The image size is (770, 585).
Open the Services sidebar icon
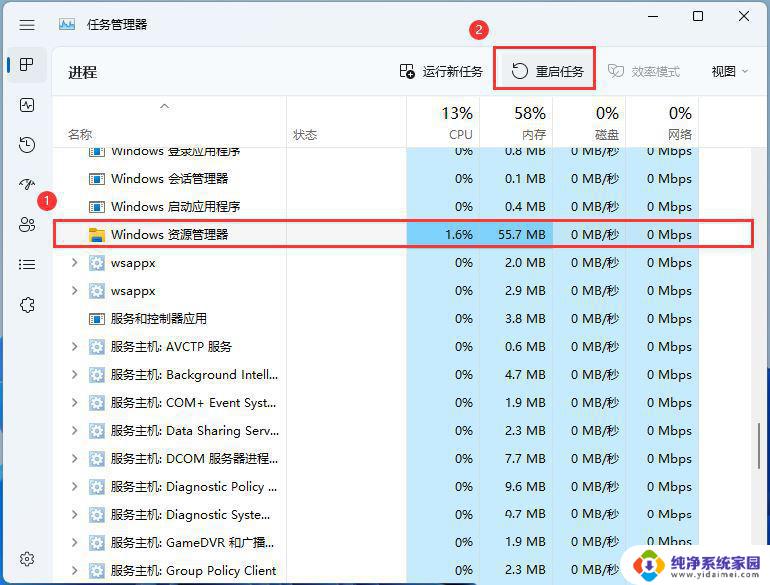pyautogui.click(x=27, y=305)
